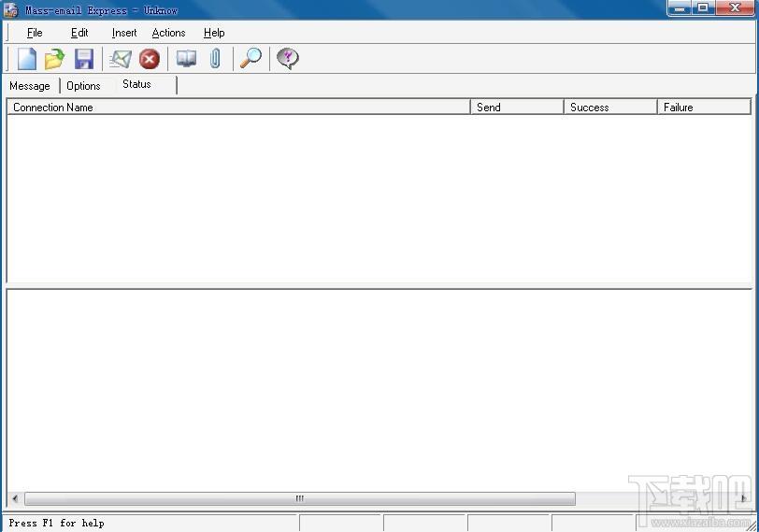The width and height of the screenshot is (759, 532).
Task: Open the Insert menu
Action: pos(124,33)
